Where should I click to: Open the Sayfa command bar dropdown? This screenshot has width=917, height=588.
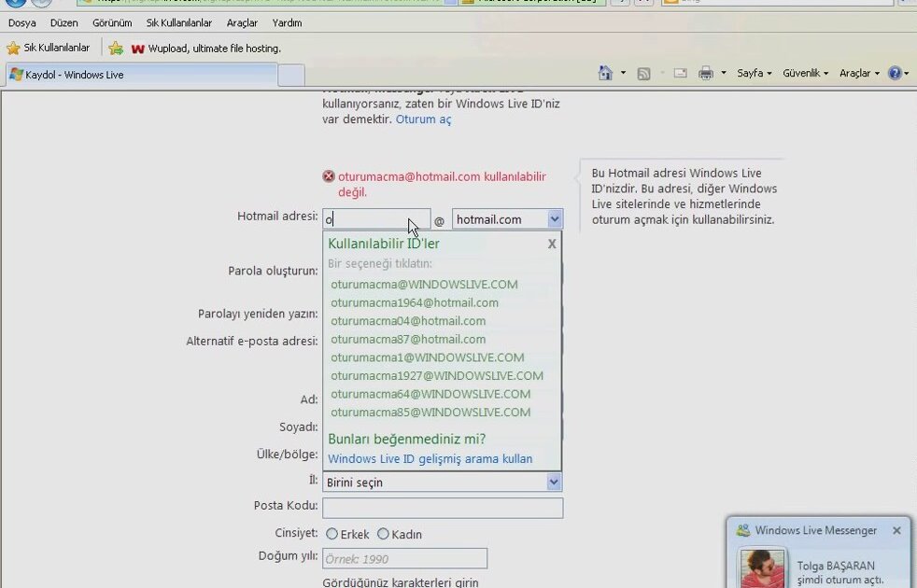click(x=754, y=73)
